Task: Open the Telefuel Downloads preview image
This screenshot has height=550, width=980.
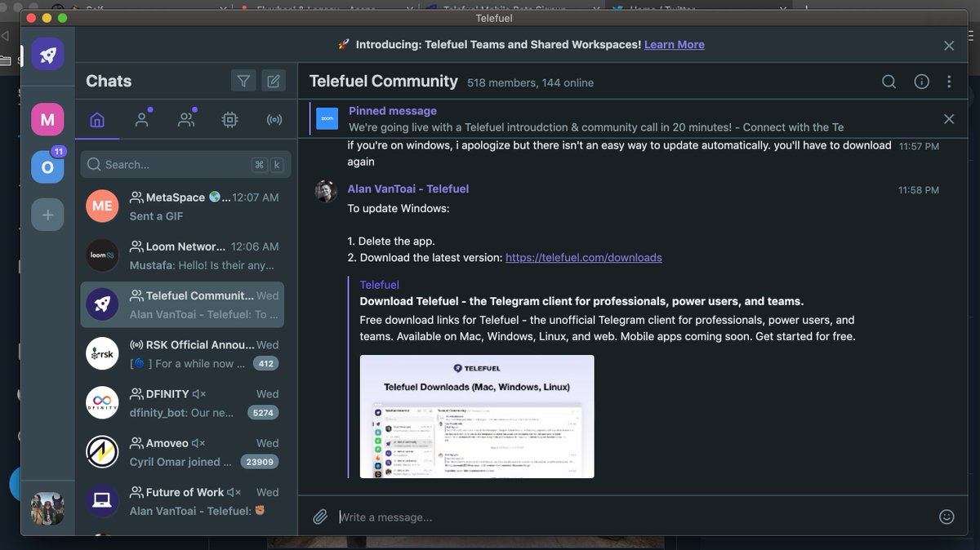Action: pyautogui.click(x=477, y=416)
